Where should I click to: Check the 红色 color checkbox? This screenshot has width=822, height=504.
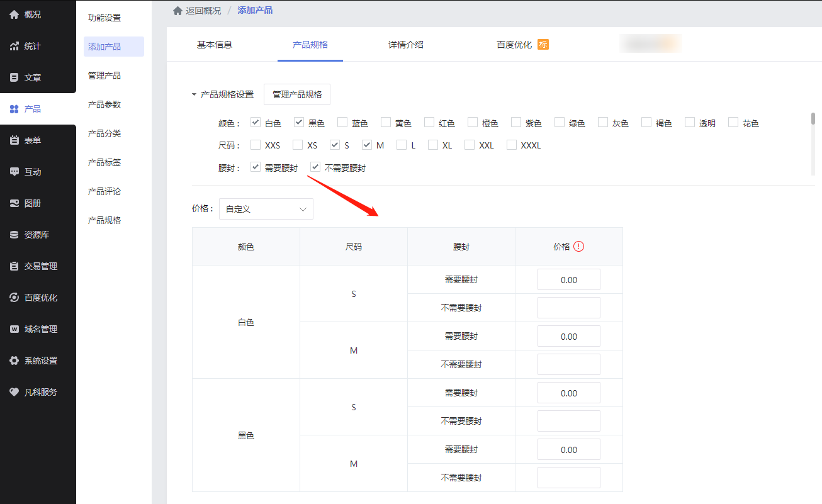(429, 123)
